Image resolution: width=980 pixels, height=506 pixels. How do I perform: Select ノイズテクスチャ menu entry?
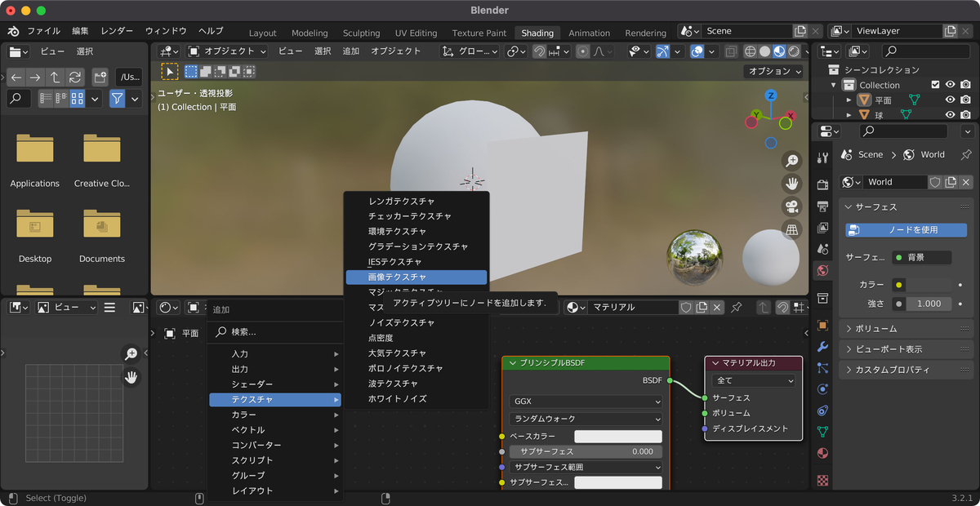click(x=416, y=322)
